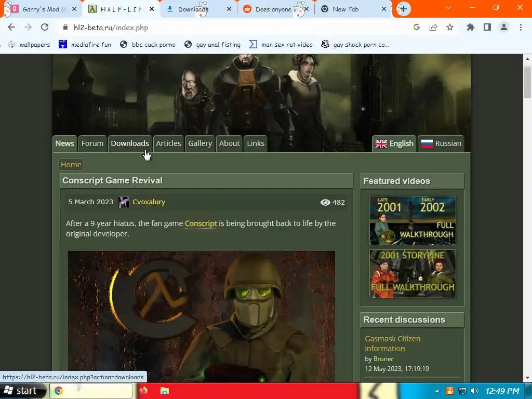
Task: Open File Explorer folder on taskbar
Action: coord(165,391)
